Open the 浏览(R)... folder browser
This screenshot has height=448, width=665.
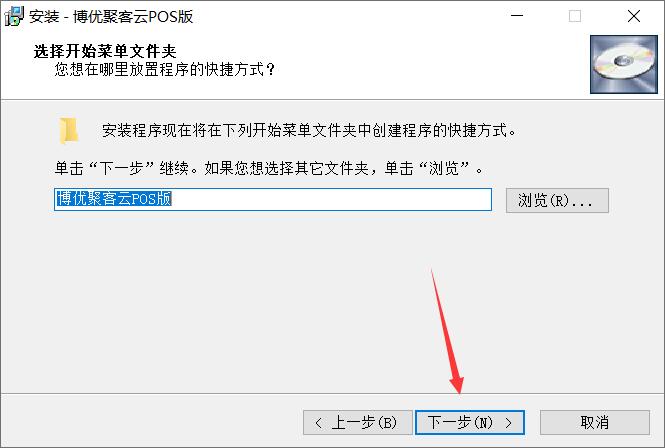tap(557, 200)
